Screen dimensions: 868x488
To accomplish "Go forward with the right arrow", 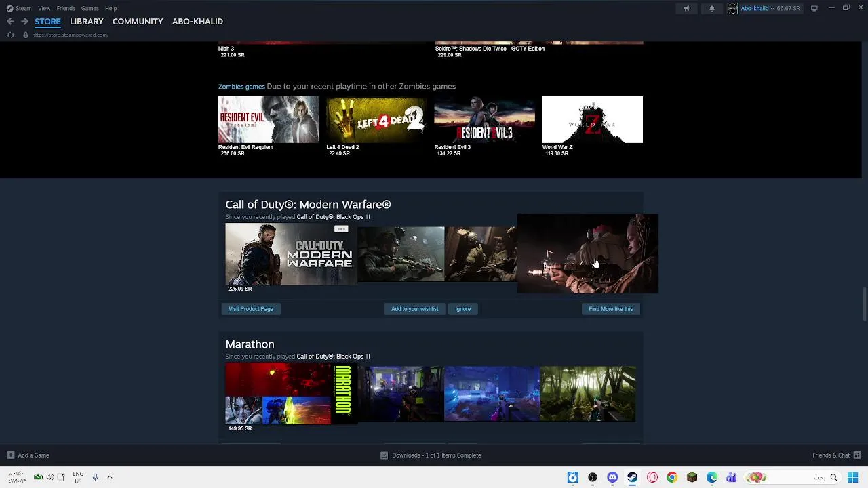I will pos(24,22).
